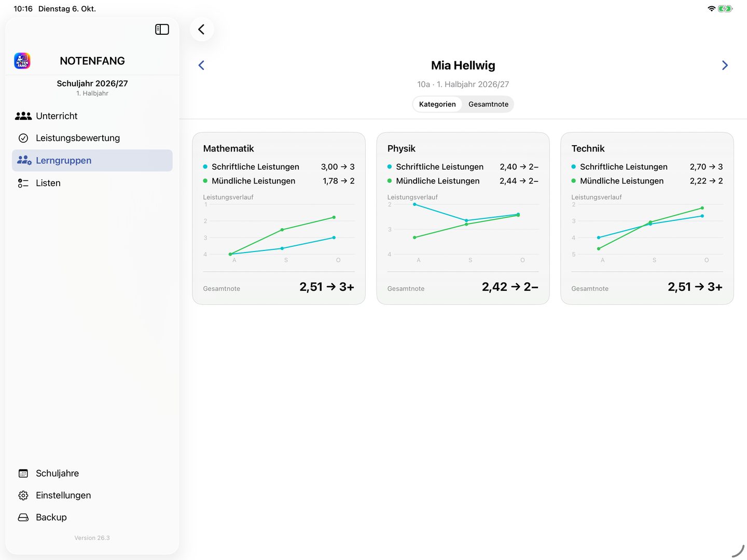Click the Mia Hellwig name heading
Screen dimensions: 747x560
pos(463,65)
